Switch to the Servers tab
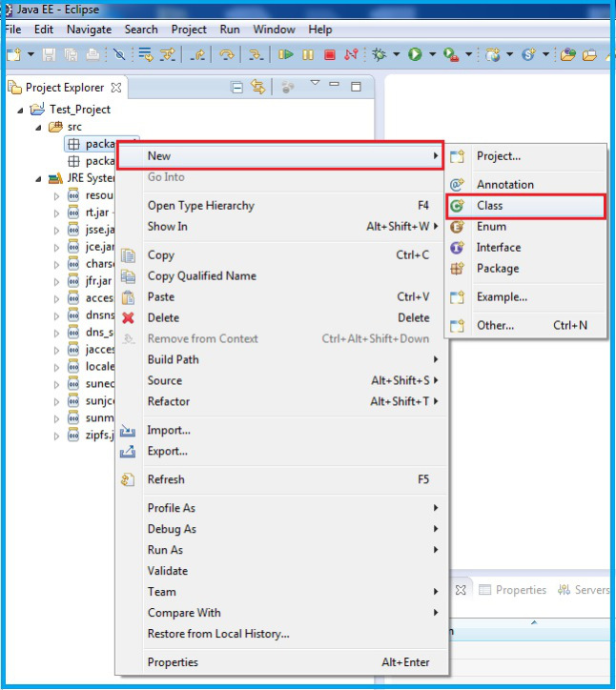This screenshot has width=616, height=690. [x=584, y=590]
